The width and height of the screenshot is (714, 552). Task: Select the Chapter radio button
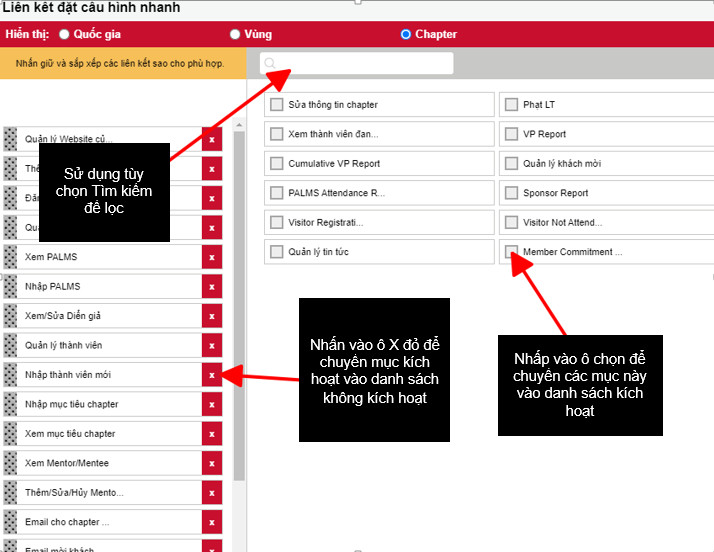tap(405, 34)
